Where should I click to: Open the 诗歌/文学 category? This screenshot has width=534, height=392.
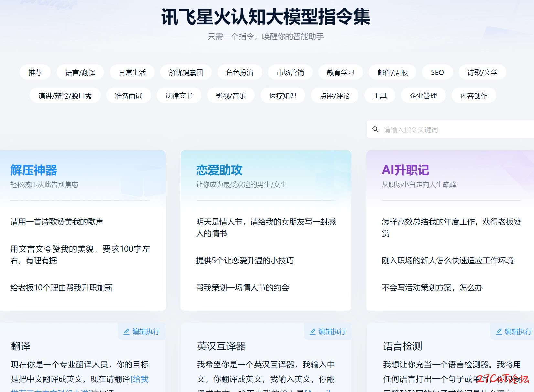coord(482,72)
